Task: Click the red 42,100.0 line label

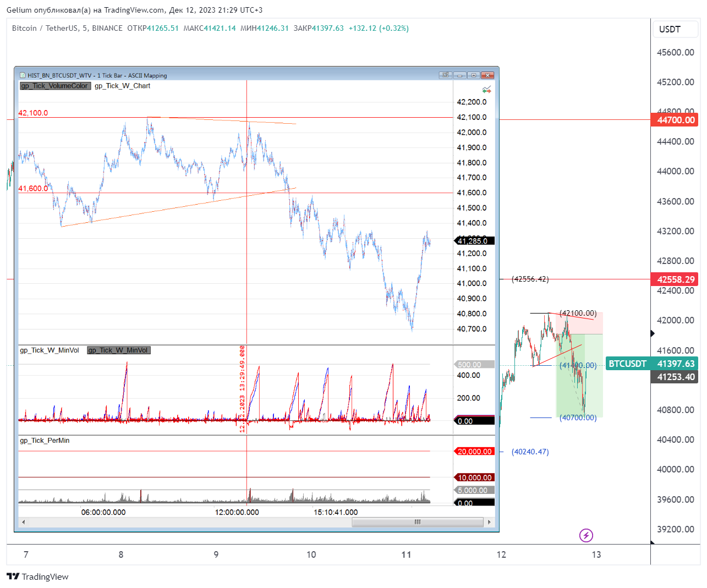Action: tap(33, 113)
